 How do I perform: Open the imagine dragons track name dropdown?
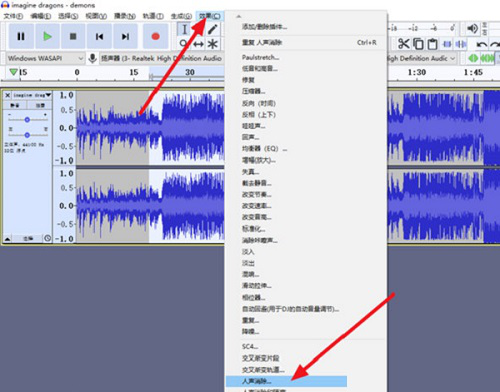pos(32,95)
